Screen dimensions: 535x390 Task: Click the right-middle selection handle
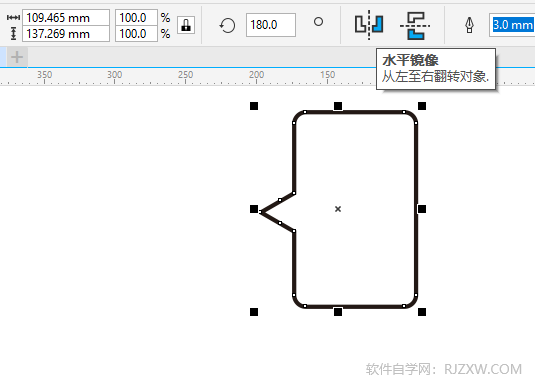(422, 209)
